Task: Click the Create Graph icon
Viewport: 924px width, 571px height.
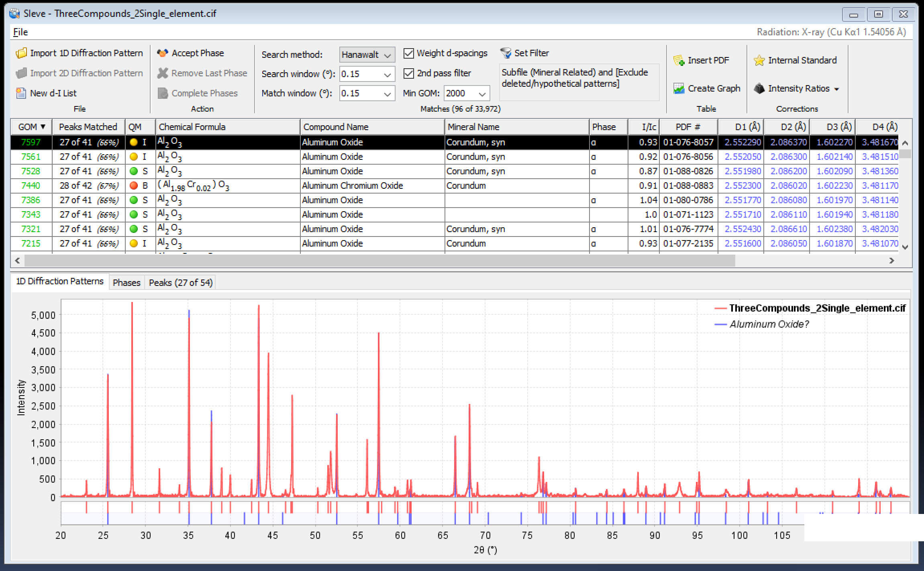Action: [x=679, y=88]
